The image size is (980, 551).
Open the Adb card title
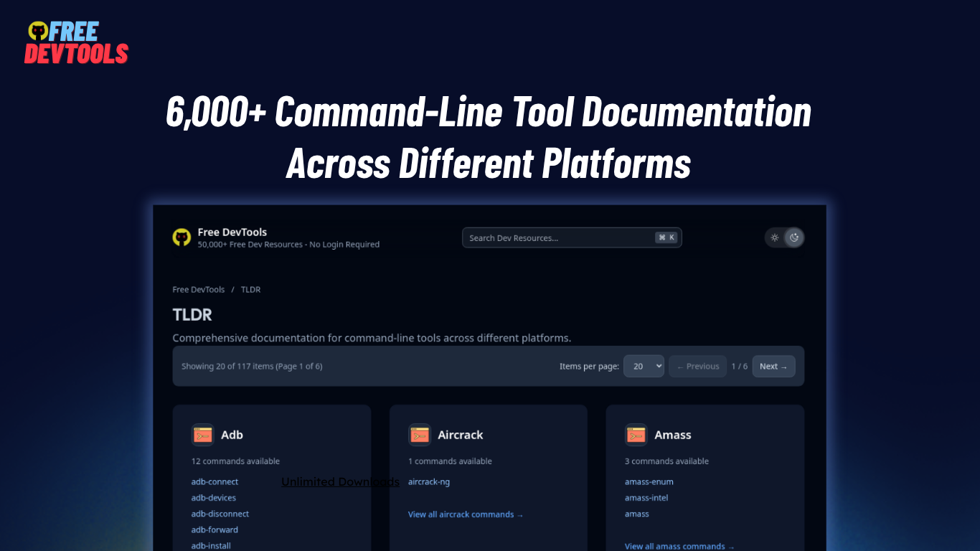point(232,435)
